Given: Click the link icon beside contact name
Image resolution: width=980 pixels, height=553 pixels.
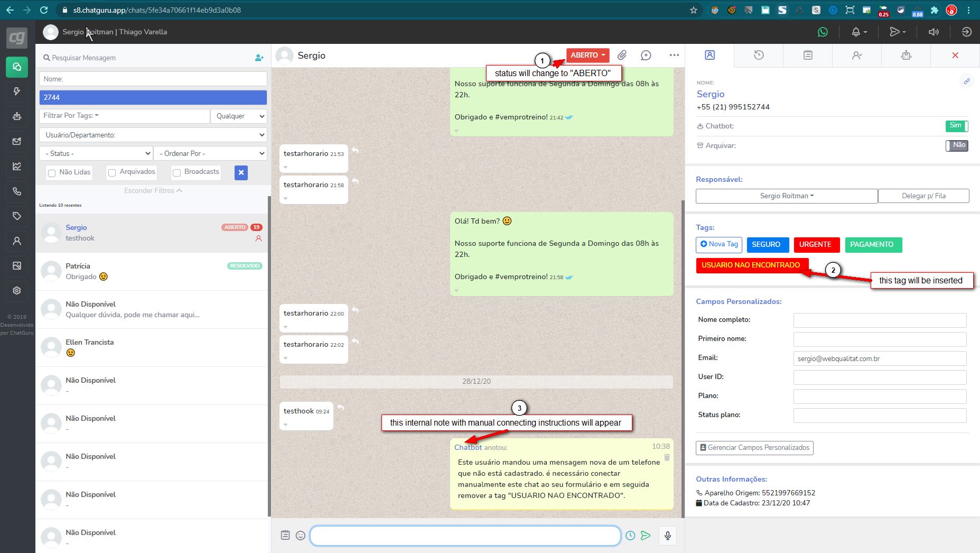Looking at the screenshot, I should (966, 81).
